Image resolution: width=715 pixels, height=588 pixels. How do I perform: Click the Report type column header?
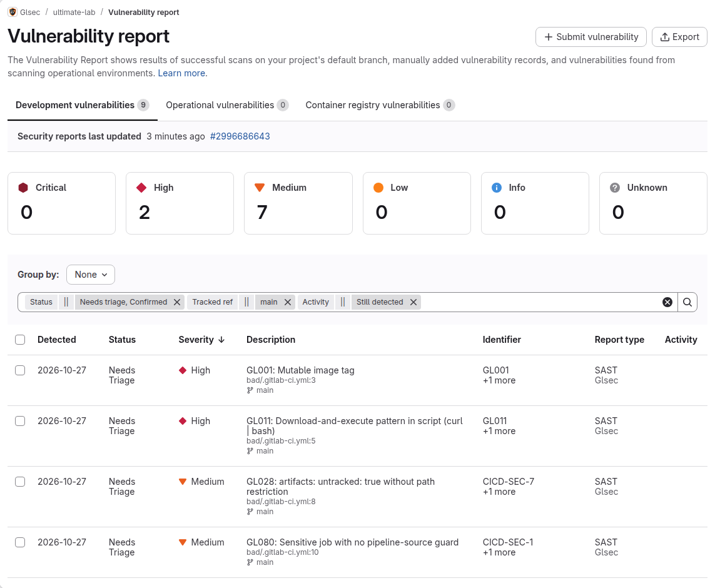(x=619, y=340)
